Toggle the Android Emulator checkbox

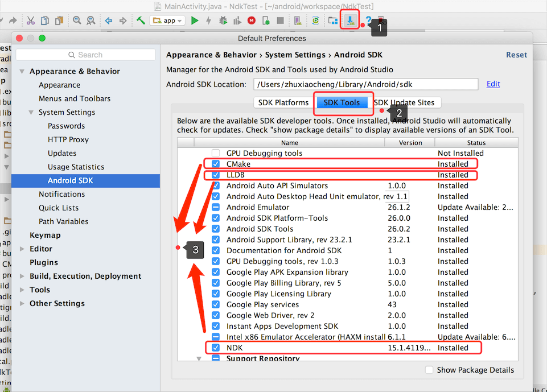coord(216,207)
